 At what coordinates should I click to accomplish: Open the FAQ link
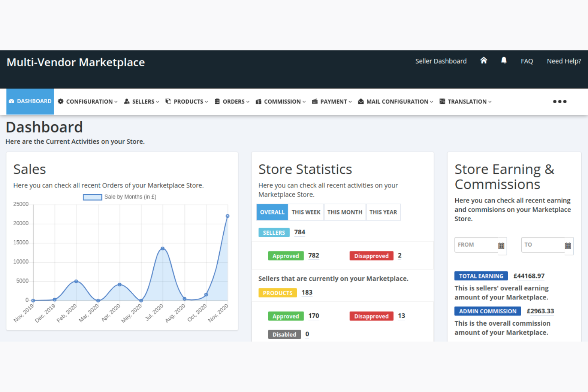click(x=527, y=61)
